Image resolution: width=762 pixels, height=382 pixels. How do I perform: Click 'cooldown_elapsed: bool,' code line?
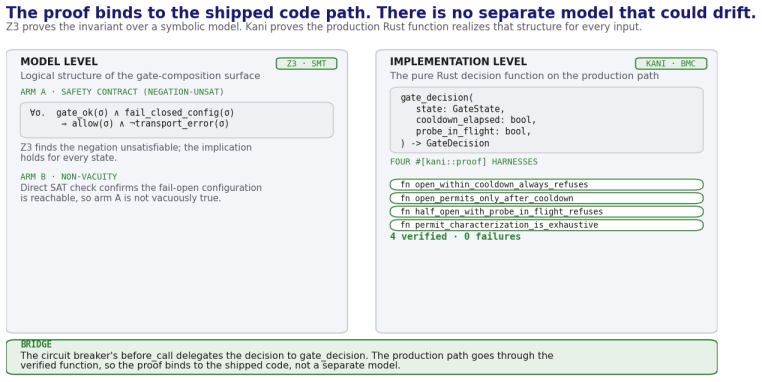point(476,120)
